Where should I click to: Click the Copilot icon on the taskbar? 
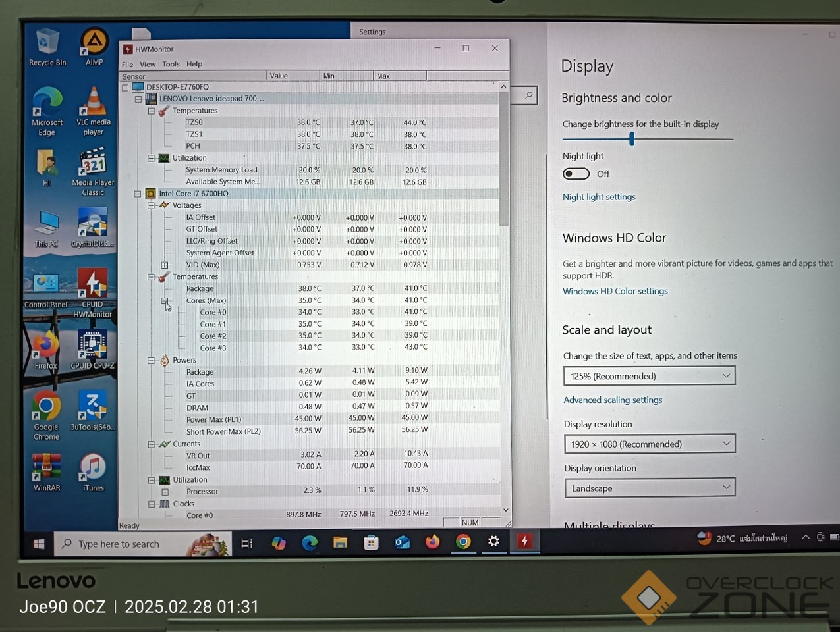point(279,543)
